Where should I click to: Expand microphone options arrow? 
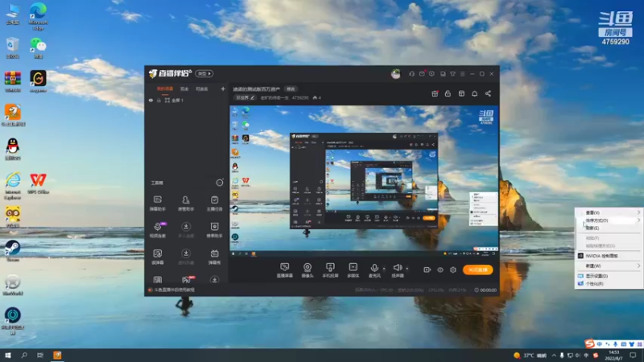coord(384,269)
